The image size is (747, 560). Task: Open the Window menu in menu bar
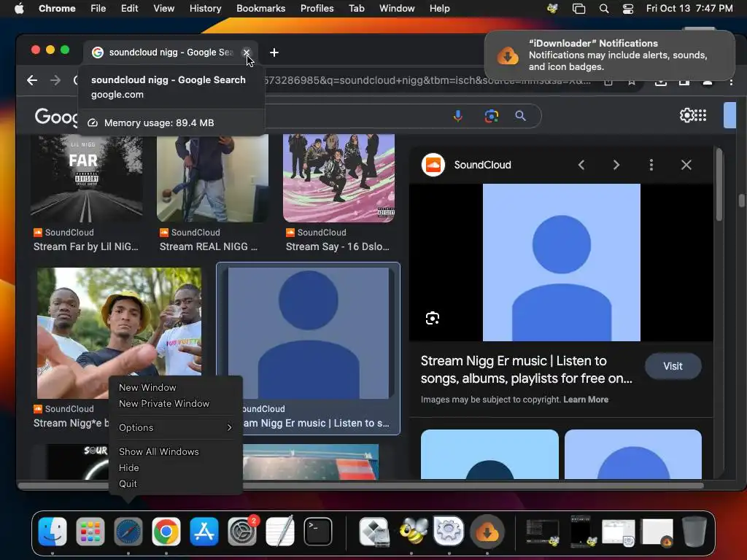tap(397, 9)
